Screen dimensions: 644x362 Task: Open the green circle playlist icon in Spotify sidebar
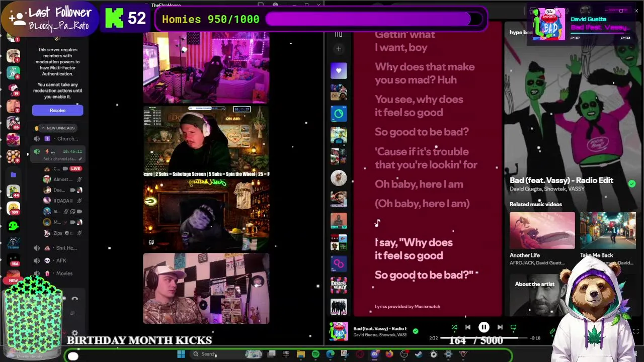339,114
